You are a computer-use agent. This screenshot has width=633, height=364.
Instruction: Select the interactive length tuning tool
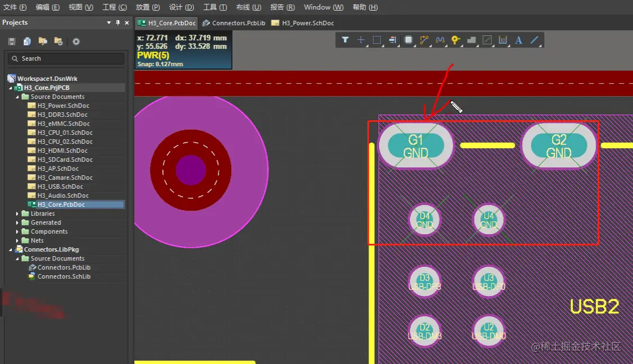(x=440, y=40)
